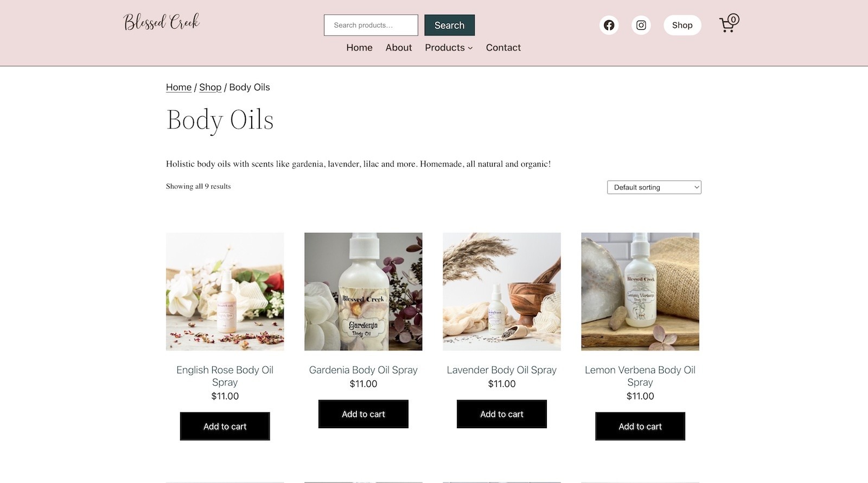Open the English Rose product image
The width and height of the screenshot is (868, 483).
pyautogui.click(x=225, y=291)
